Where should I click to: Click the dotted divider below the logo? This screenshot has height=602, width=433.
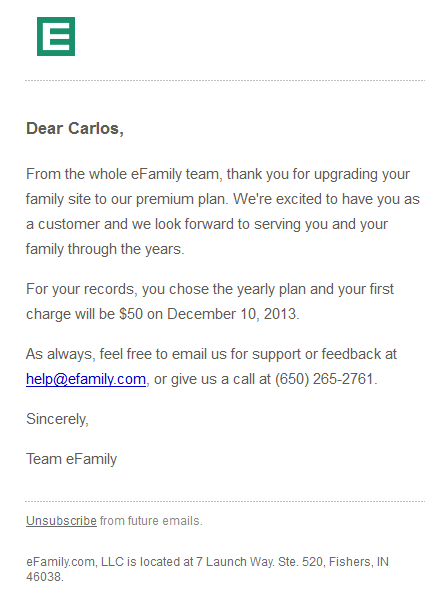pos(225,81)
